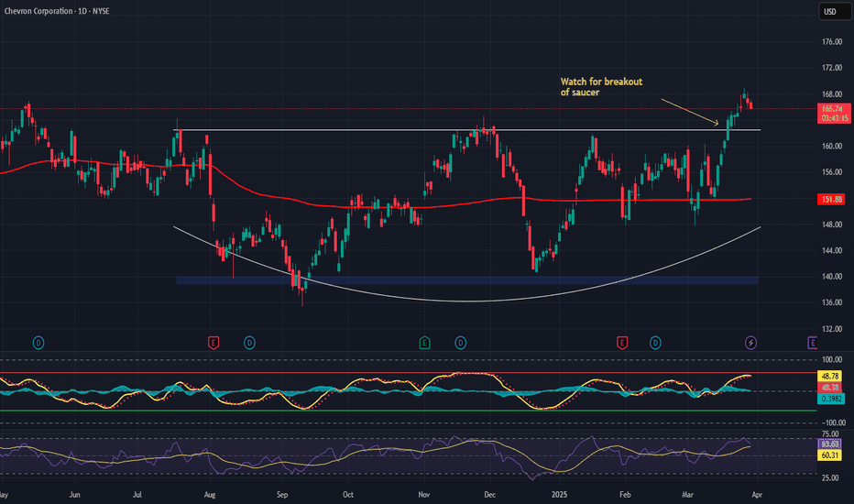
Task: Click the Jun label on time axis
Action: click(74, 495)
